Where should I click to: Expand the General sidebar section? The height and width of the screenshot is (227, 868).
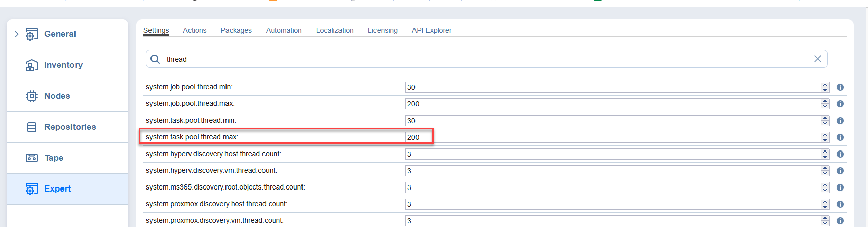tap(17, 34)
